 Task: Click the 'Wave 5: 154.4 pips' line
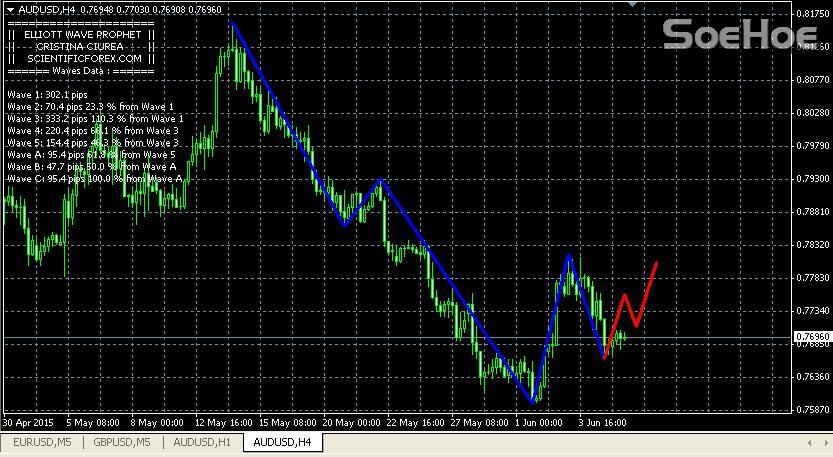[x=93, y=143]
